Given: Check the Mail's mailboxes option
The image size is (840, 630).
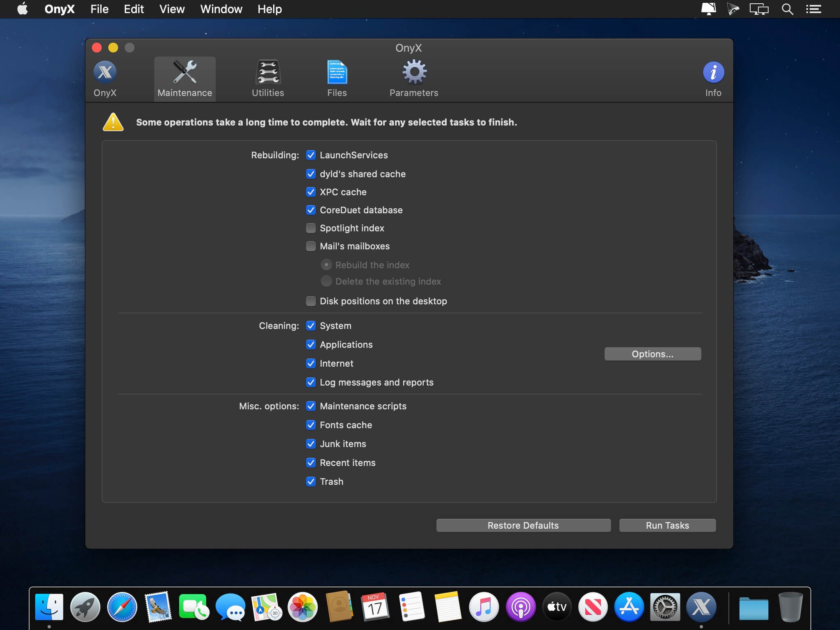Looking at the screenshot, I should tap(311, 246).
